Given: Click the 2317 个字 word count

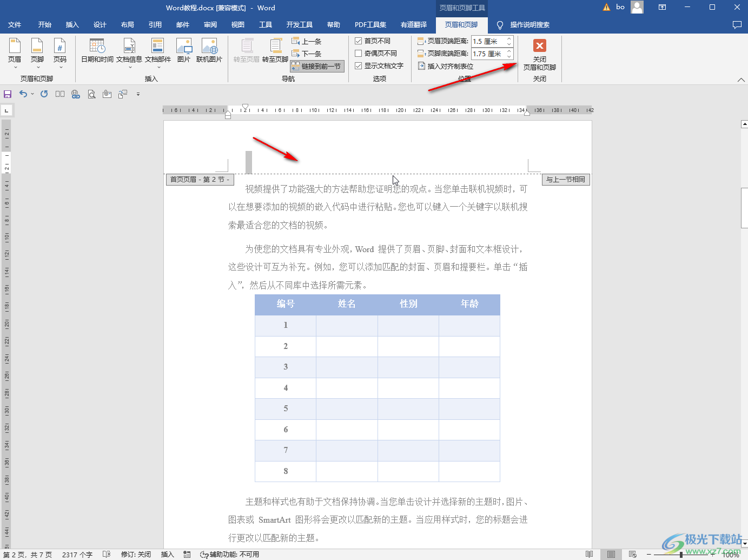Looking at the screenshot, I should [x=77, y=555].
